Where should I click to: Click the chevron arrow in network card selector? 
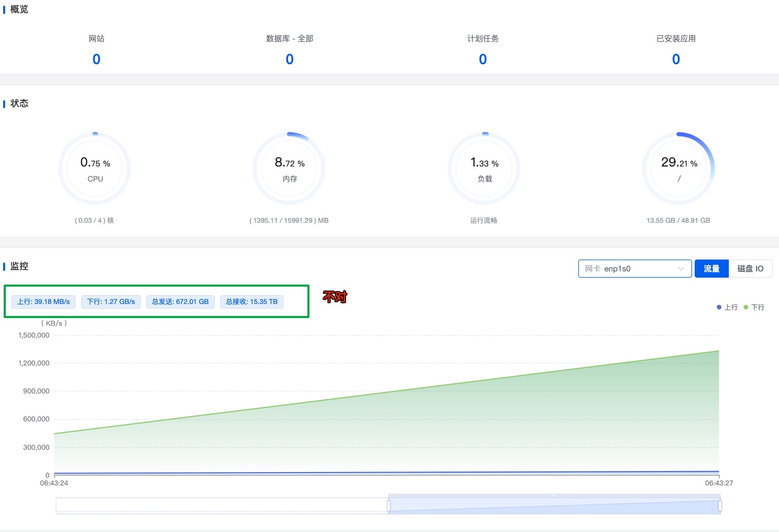click(681, 269)
